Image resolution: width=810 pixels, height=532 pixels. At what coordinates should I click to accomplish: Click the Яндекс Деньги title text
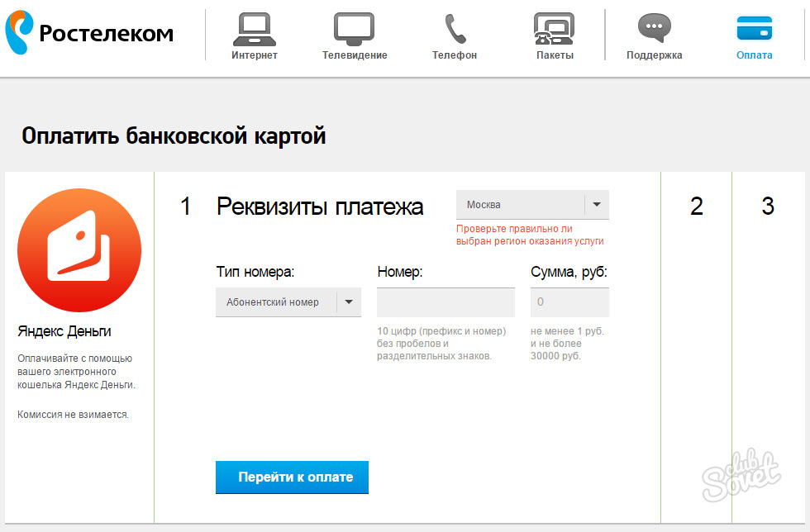64,331
